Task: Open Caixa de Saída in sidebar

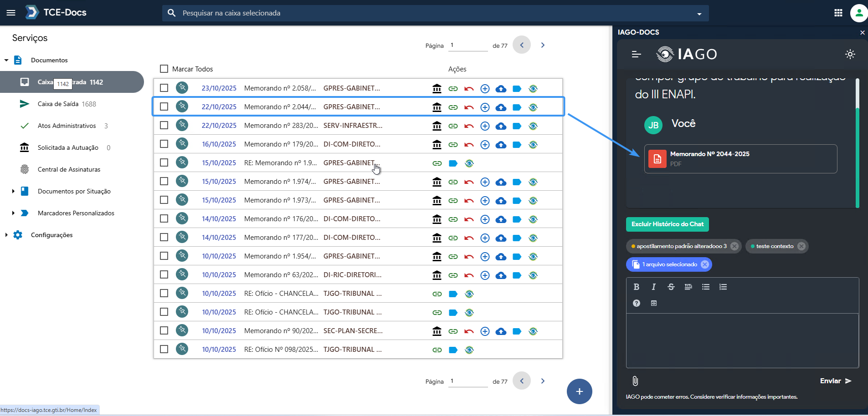Action: 58,104
